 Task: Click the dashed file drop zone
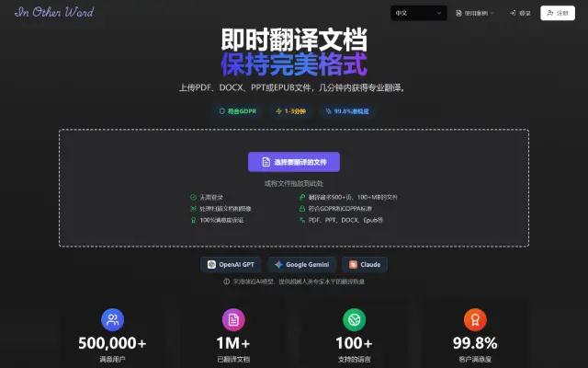(294, 188)
